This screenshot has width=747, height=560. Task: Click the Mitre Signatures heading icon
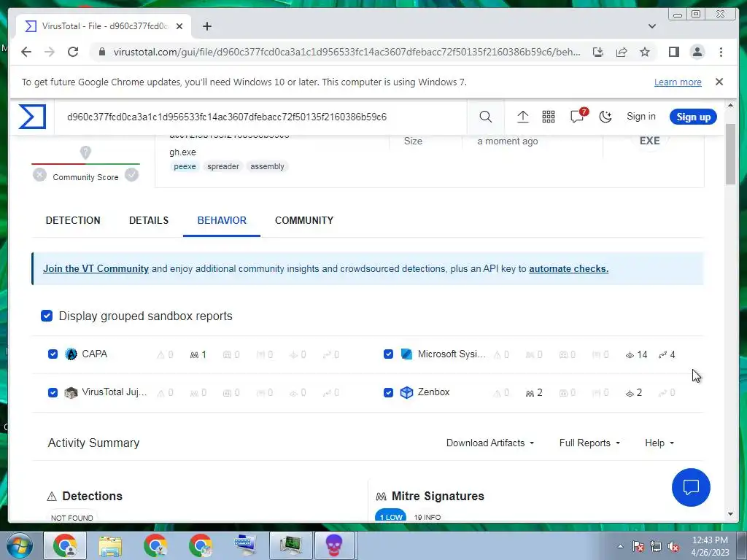(x=381, y=497)
